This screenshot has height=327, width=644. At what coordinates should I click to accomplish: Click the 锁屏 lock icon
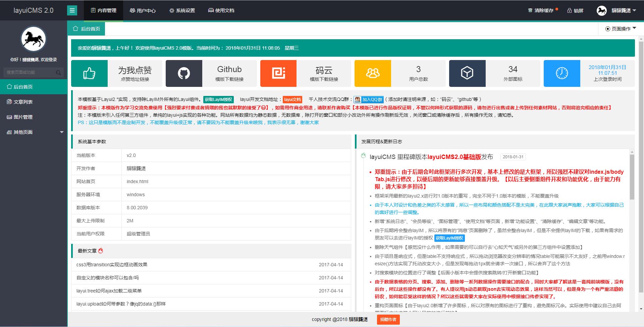[569, 10]
